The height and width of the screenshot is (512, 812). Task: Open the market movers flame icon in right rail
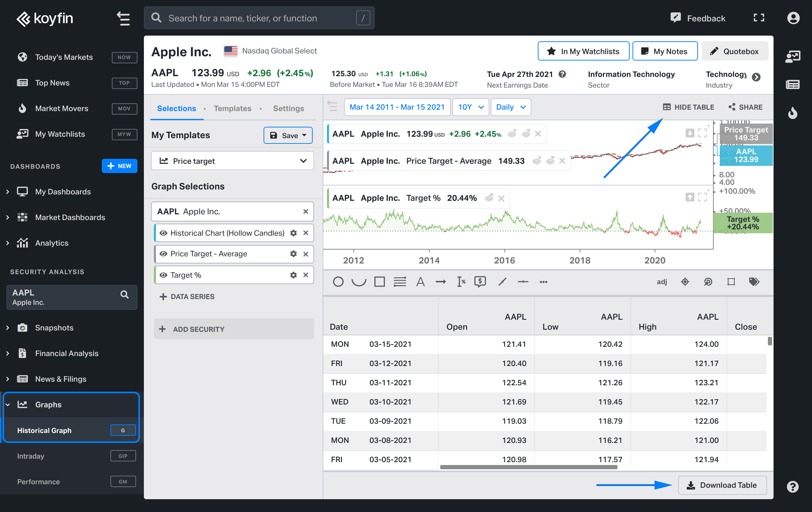tap(793, 113)
